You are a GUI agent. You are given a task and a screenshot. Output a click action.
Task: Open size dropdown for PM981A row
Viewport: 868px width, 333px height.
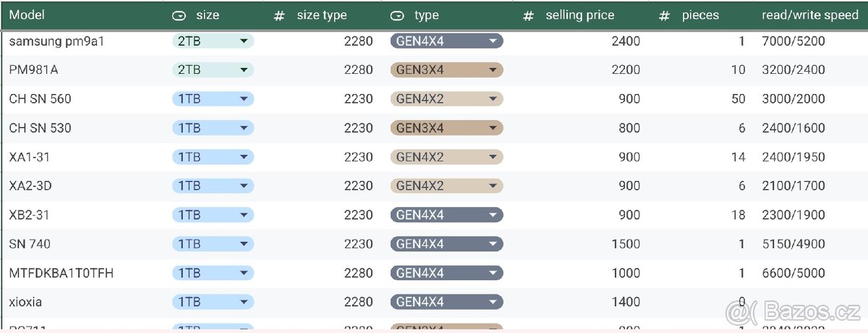click(213, 70)
